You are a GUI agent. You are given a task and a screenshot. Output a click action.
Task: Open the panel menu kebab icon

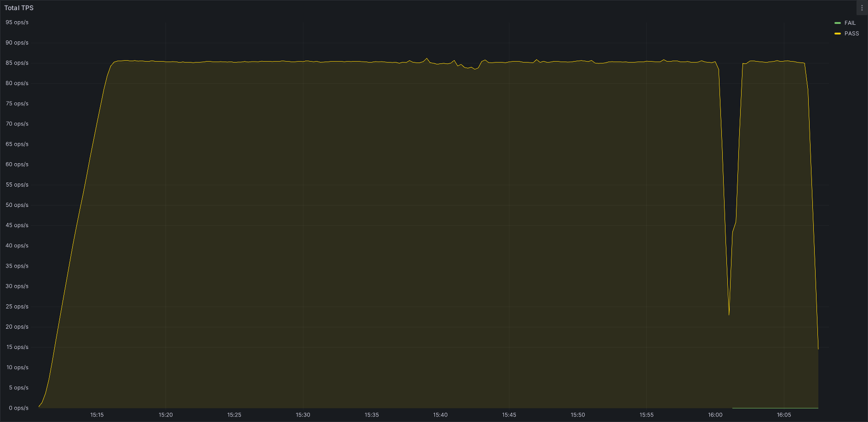[x=862, y=8]
